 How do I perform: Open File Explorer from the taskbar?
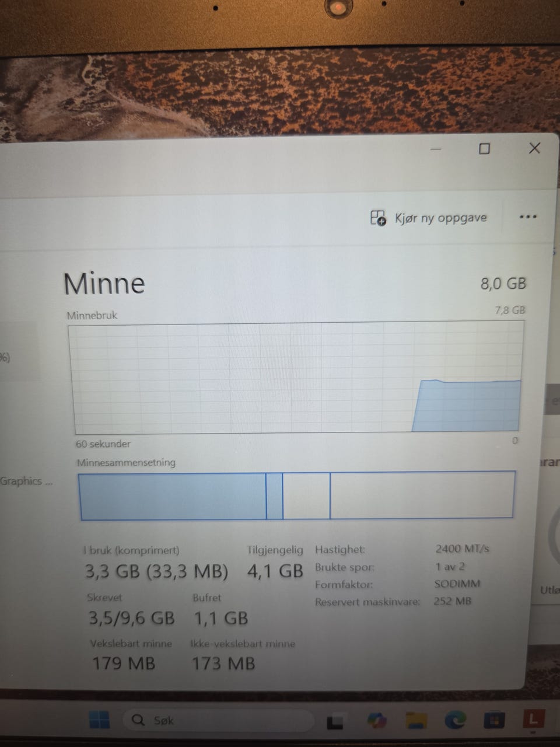[416, 721]
